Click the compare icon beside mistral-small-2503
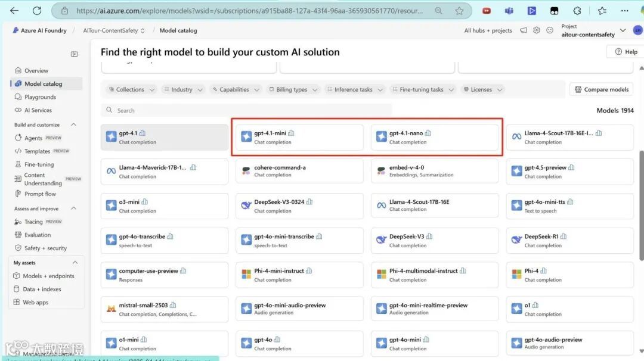The height and width of the screenshot is (361, 644). point(173,305)
